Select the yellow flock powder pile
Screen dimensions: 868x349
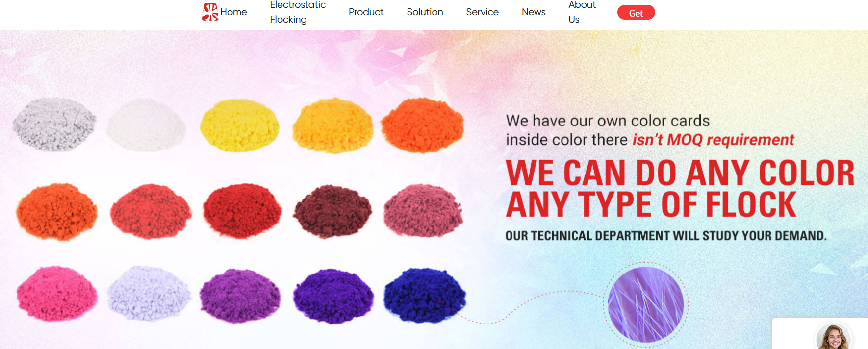pyautogui.click(x=239, y=125)
